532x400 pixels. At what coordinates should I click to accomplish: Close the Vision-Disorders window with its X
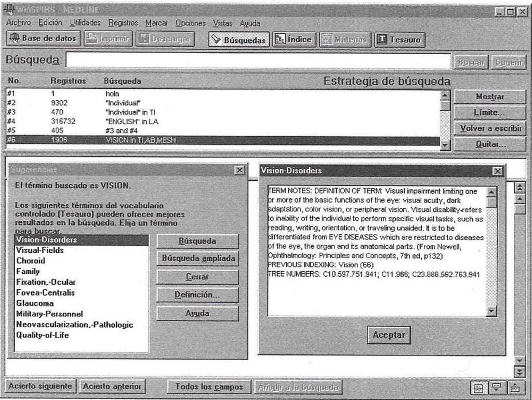(x=497, y=171)
